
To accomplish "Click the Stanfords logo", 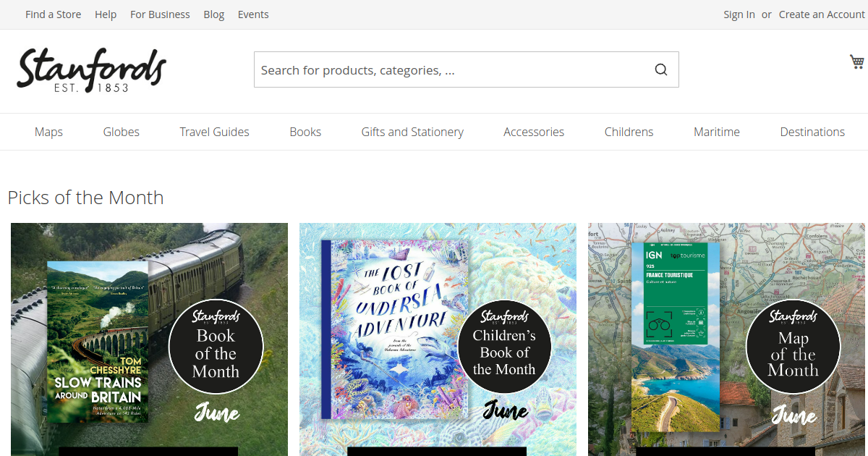I will (92, 70).
